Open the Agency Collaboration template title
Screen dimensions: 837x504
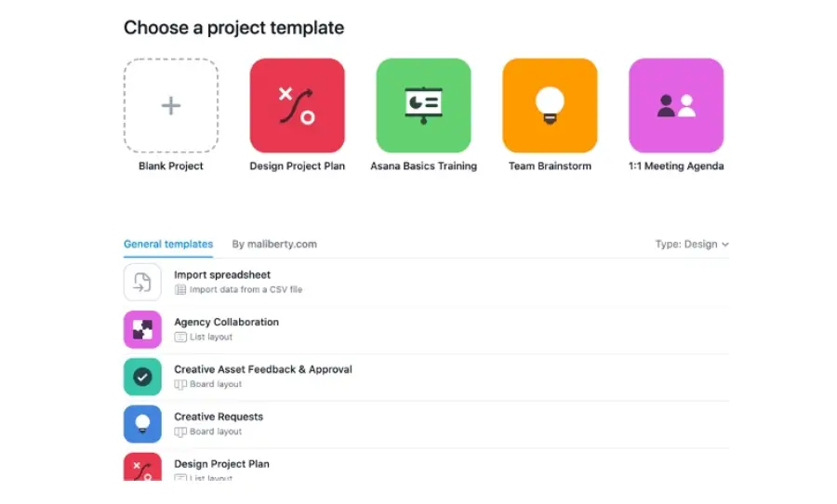[226, 323]
